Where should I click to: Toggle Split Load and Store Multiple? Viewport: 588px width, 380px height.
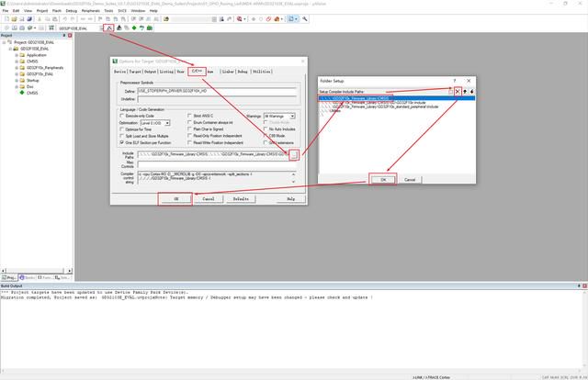(x=121, y=136)
